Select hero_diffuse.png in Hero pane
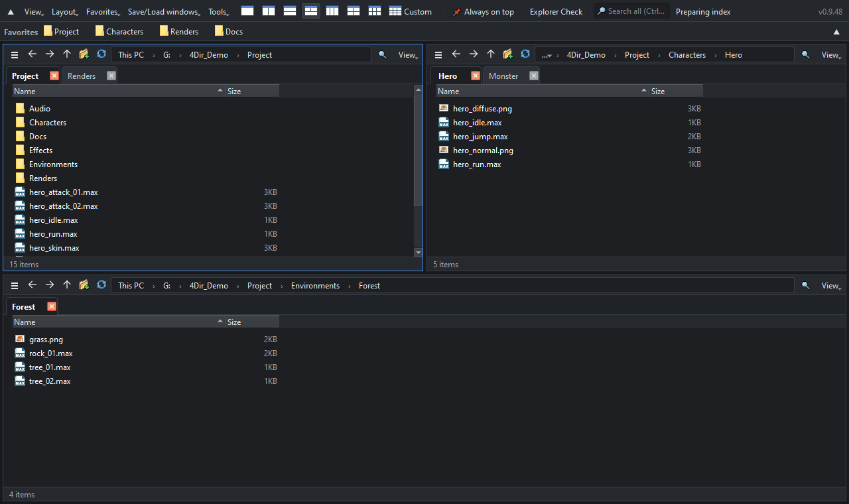The image size is (849, 504). coord(482,109)
